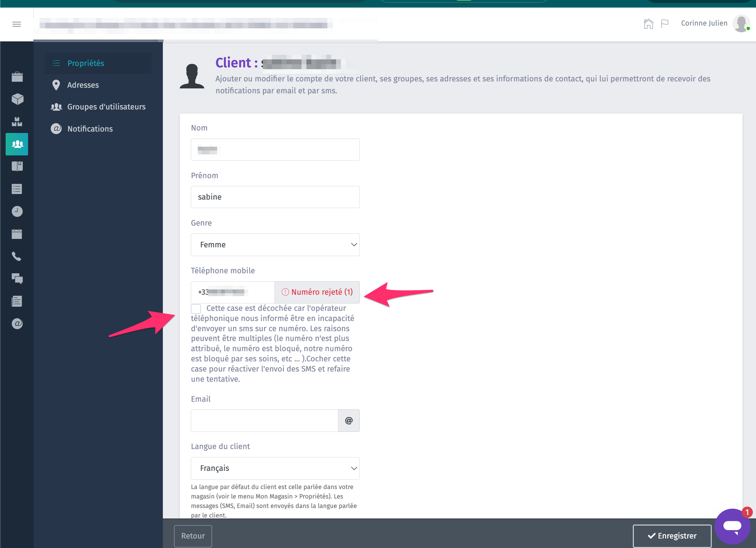Click the Numéro rejeté (1) badge
The width and height of the screenshot is (756, 548).
coord(317,292)
